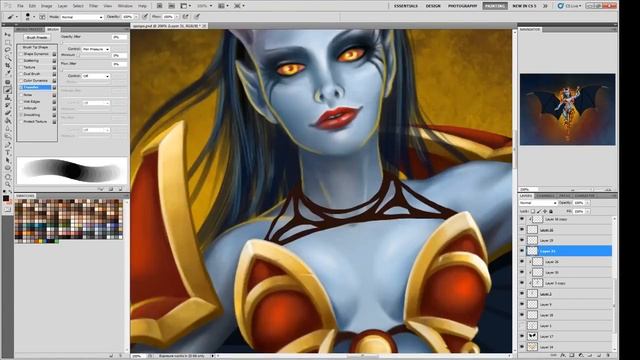Viewport: 640px width, 360px height.
Task: Open the brush Mode dropdown in options bar
Action: (x=82, y=17)
